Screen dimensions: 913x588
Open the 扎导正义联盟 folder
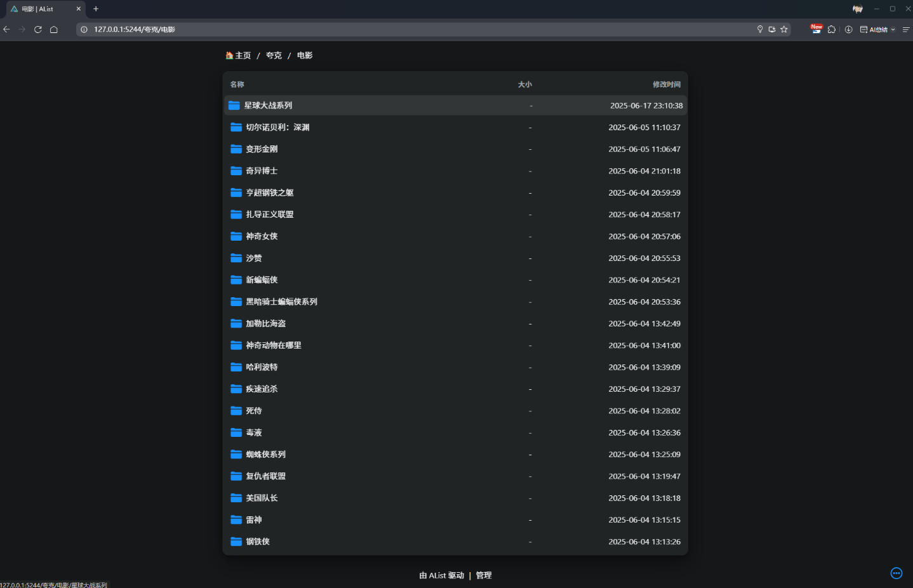coord(455,215)
